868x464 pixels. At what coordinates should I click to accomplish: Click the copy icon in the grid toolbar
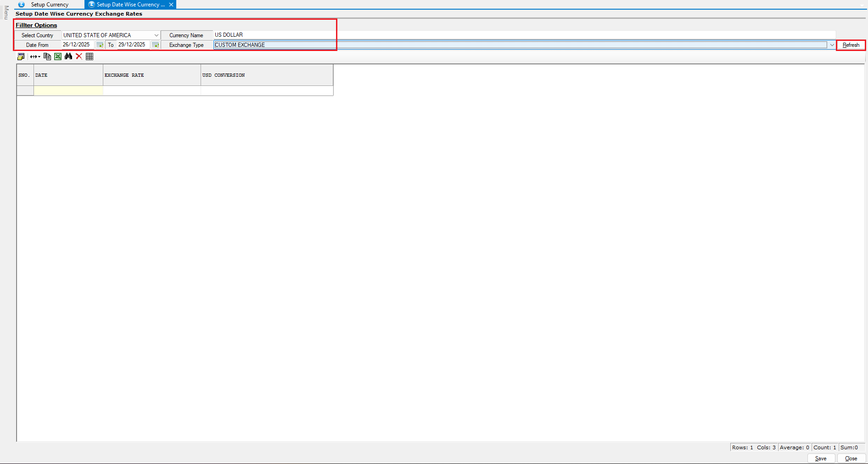(x=47, y=57)
